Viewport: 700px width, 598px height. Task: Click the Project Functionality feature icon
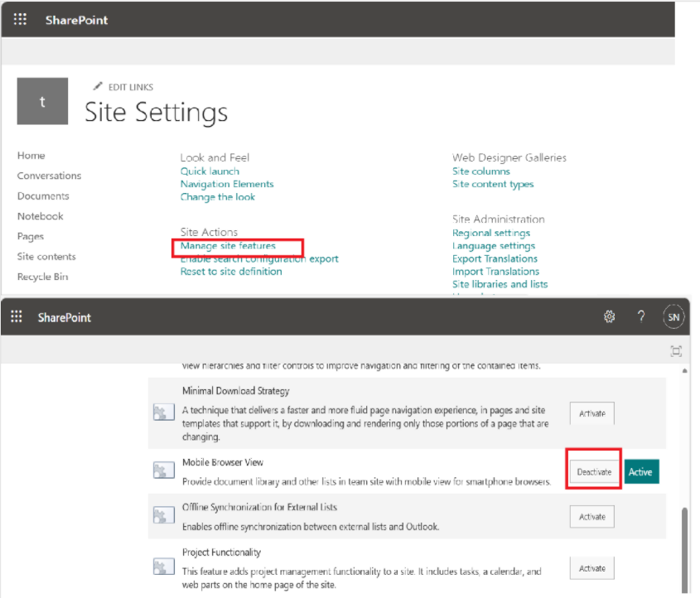click(163, 567)
